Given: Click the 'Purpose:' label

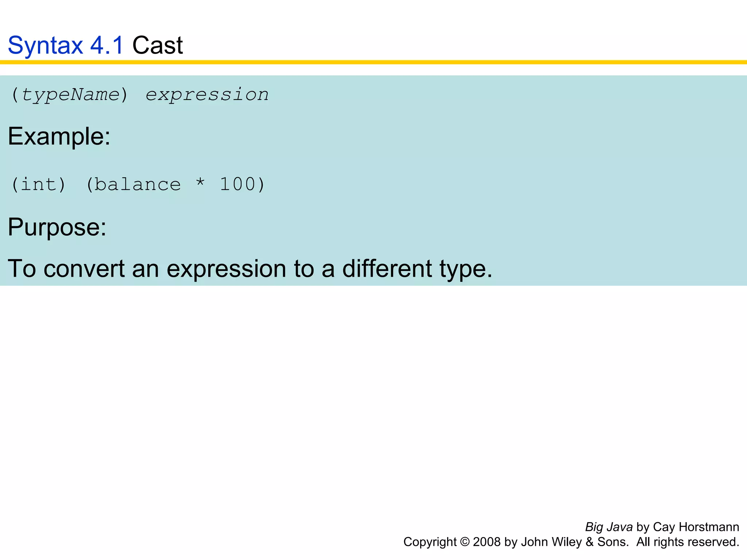Looking at the screenshot, I should (57, 227).
